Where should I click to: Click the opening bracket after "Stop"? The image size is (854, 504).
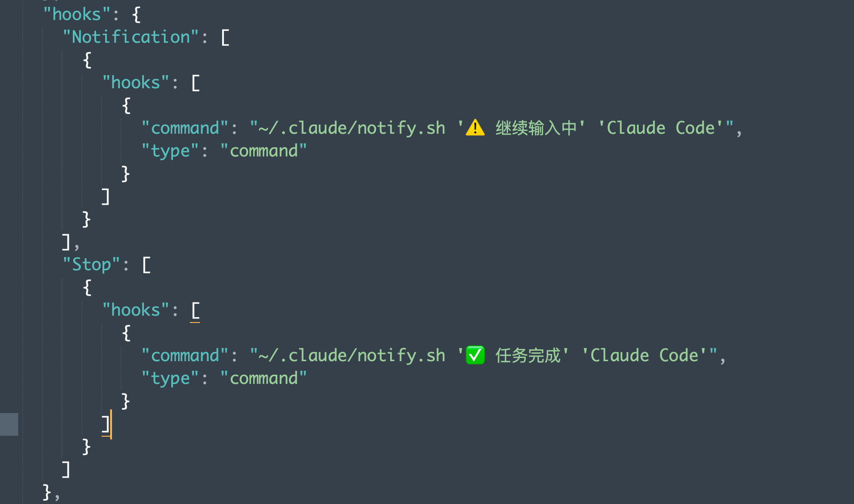click(x=146, y=265)
